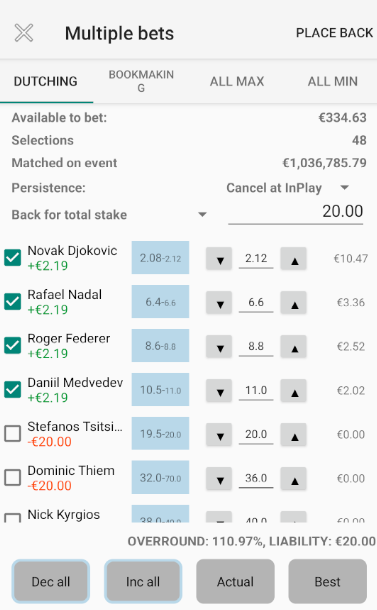Image resolution: width=377 pixels, height=610 pixels.
Task: Close the Multiple bets dialog with X
Action: point(24,33)
